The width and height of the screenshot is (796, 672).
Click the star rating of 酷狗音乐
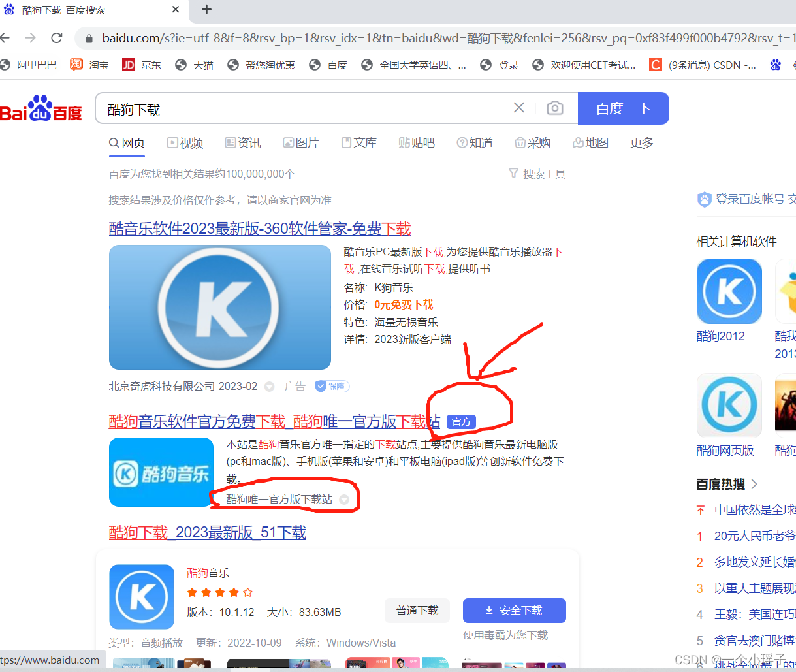220,593
